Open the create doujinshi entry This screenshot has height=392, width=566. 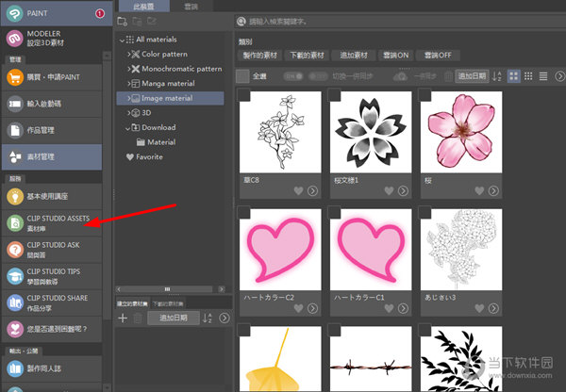pyautogui.click(x=52, y=368)
